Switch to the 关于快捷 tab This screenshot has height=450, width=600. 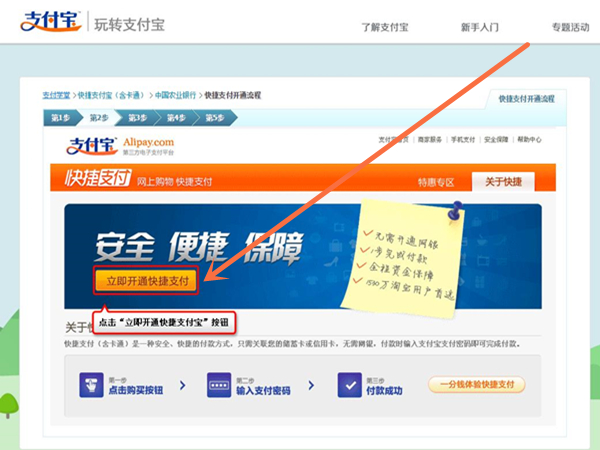pos(503,182)
